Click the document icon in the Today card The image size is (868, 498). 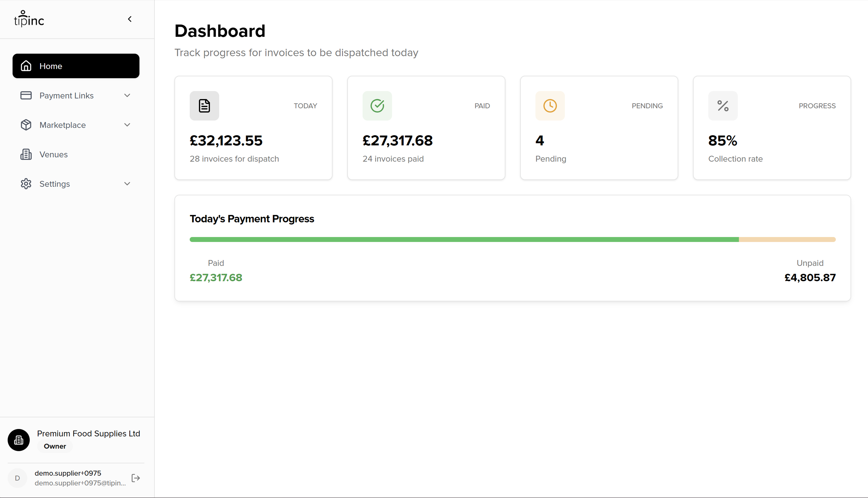(204, 106)
